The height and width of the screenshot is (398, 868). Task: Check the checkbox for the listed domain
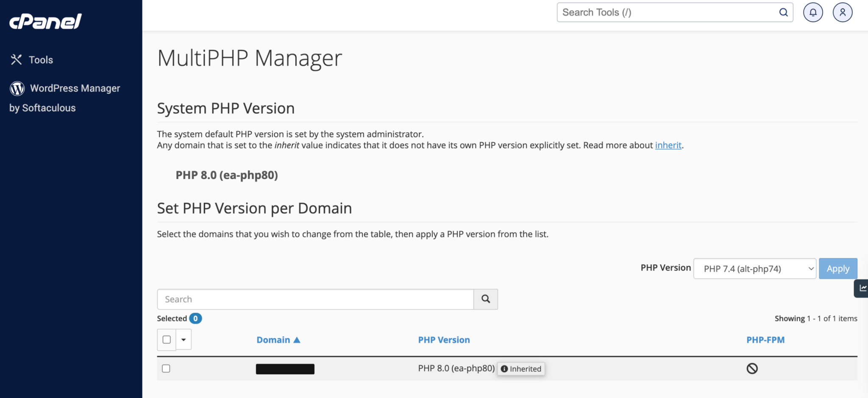point(166,368)
